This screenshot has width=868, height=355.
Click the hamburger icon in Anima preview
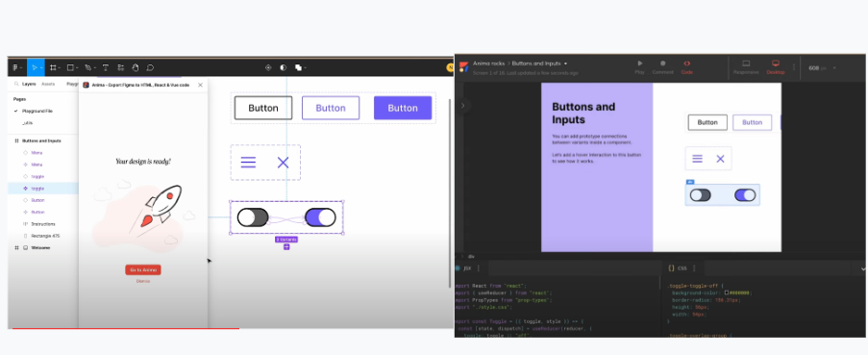point(698,159)
